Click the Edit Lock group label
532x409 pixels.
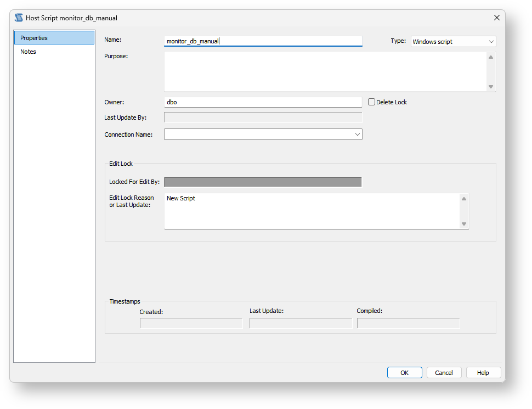click(x=121, y=164)
